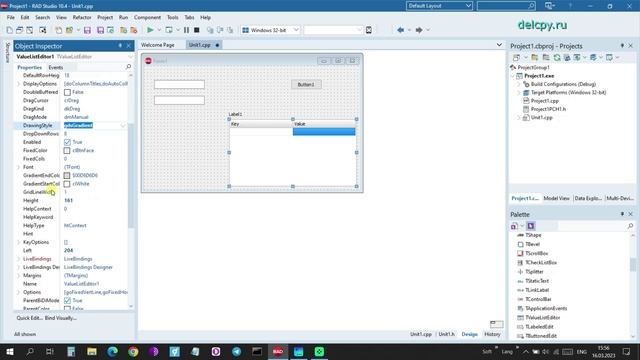The height and width of the screenshot is (360, 640).
Task: Open the Default Layout dropdown
Action: click(468, 6)
